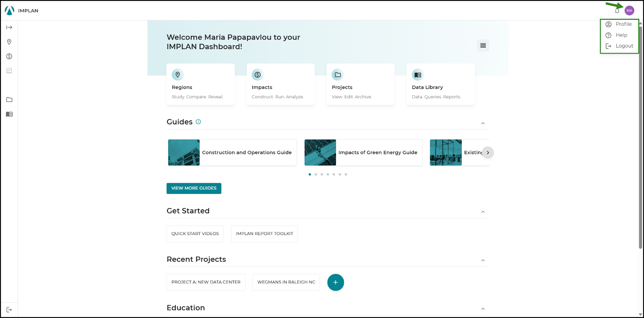The width and height of the screenshot is (644, 318).
Task: Select last carousel pagination dot
Action: pyautogui.click(x=346, y=174)
